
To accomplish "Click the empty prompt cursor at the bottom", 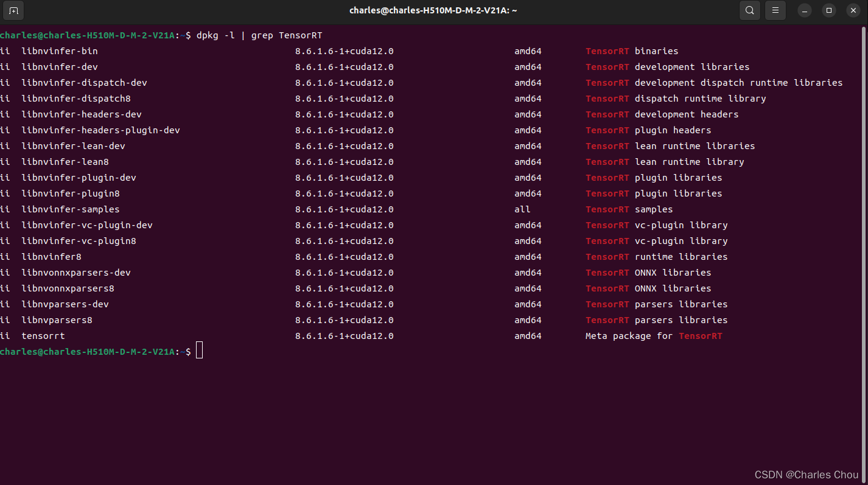I will coord(200,351).
